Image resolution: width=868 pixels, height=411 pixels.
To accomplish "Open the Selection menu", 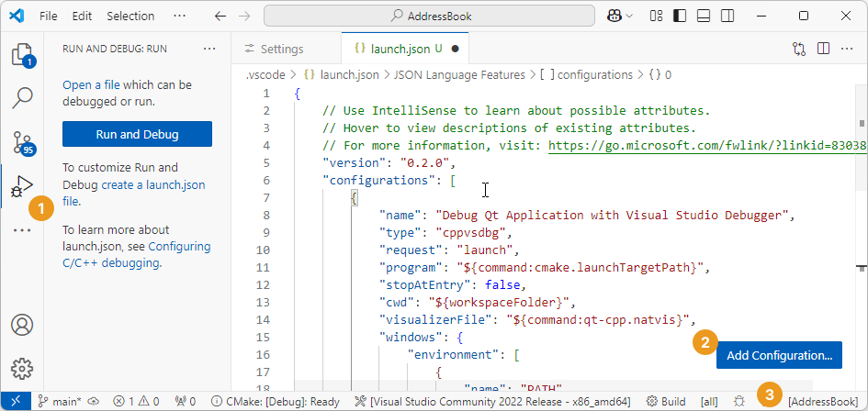I will point(130,16).
